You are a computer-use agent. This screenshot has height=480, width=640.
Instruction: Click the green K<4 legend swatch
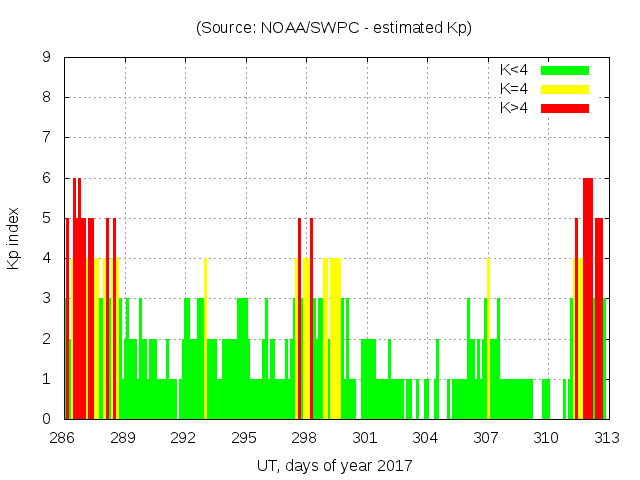pos(565,70)
